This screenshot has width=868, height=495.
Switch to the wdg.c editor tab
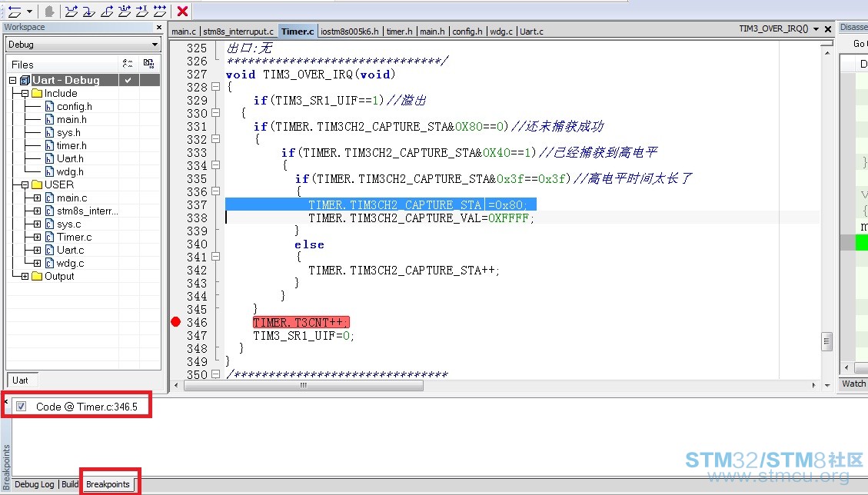click(x=501, y=32)
